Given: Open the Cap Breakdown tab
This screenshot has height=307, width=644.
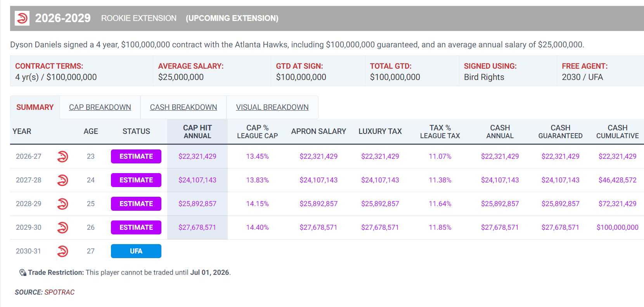Looking at the screenshot, I should point(100,107).
